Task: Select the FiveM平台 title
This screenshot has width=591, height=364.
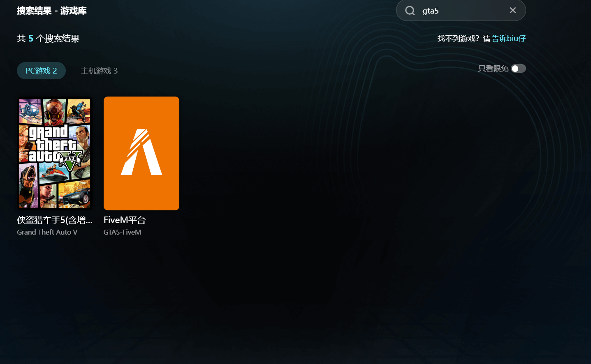Action: (125, 220)
